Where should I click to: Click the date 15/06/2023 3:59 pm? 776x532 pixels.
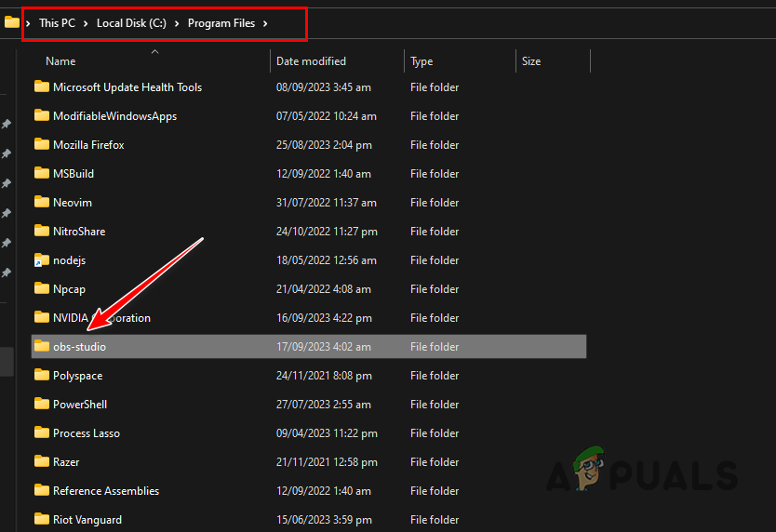click(x=324, y=520)
